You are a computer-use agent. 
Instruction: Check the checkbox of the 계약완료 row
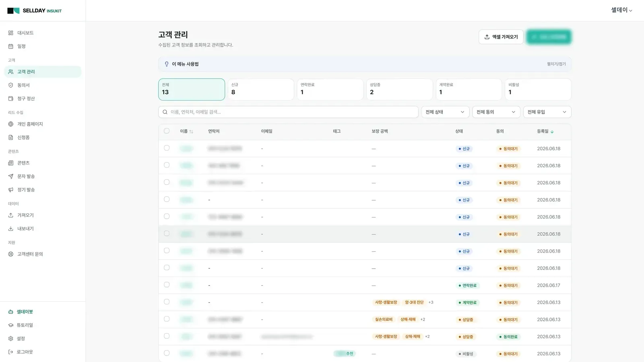click(167, 302)
